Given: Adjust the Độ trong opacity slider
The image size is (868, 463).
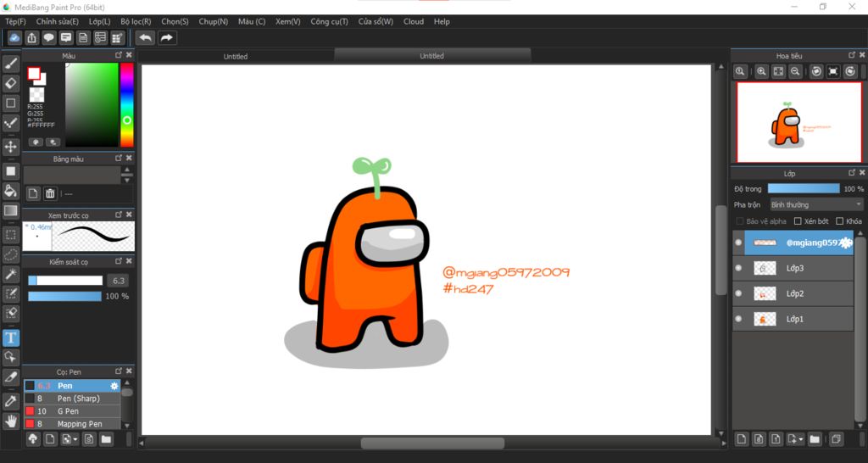Looking at the screenshot, I should (804, 189).
